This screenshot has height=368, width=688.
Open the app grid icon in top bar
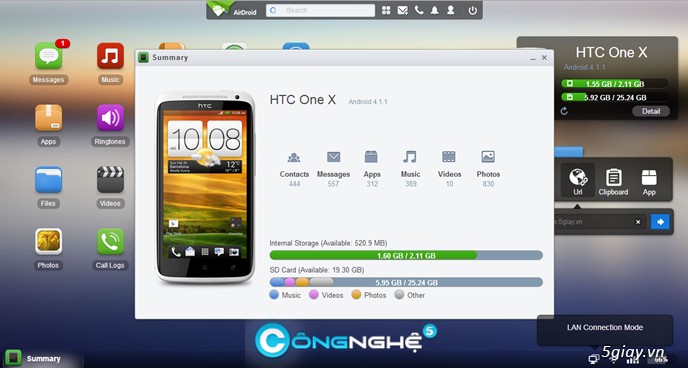(386, 10)
